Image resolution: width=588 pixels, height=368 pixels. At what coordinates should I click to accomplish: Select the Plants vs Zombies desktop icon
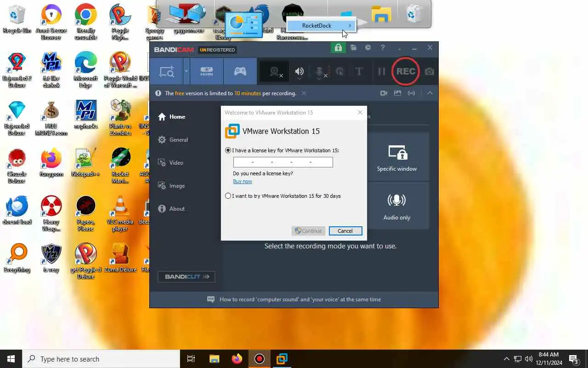pyautogui.click(x=120, y=117)
